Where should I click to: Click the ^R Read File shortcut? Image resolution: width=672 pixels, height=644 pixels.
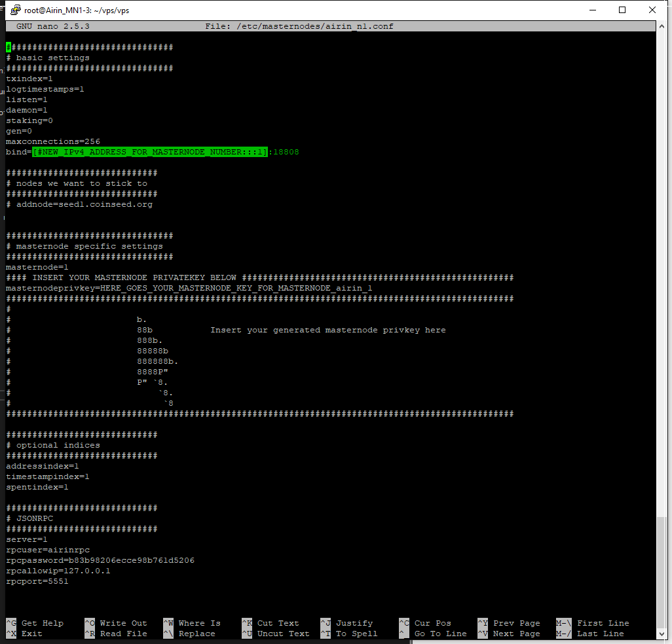pos(116,634)
